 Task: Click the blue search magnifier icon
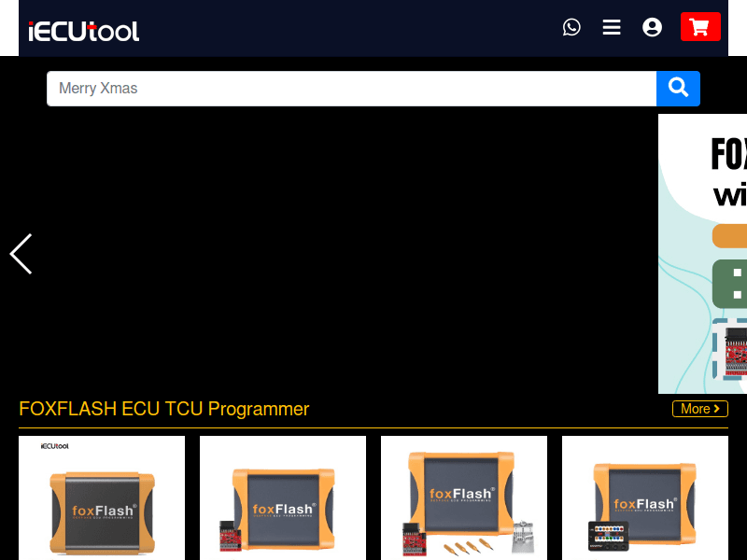pyautogui.click(x=678, y=88)
